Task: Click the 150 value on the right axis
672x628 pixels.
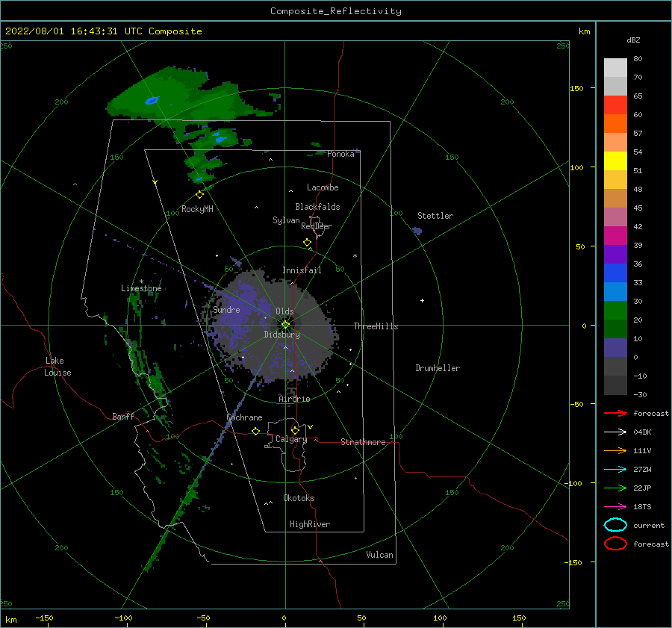Action: [x=576, y=88]
